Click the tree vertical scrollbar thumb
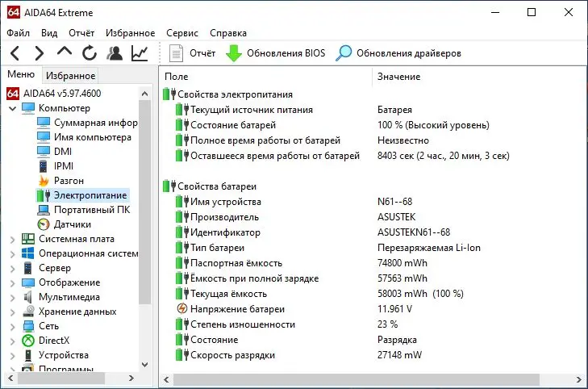The image size is (588, 389). coord(145,203)
